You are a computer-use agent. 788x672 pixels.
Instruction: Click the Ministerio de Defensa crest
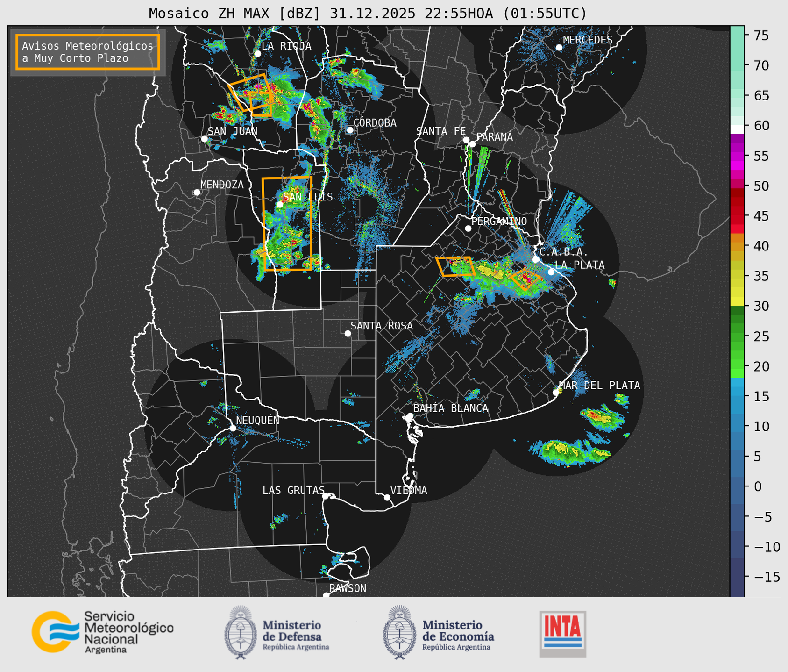(241, 632)
